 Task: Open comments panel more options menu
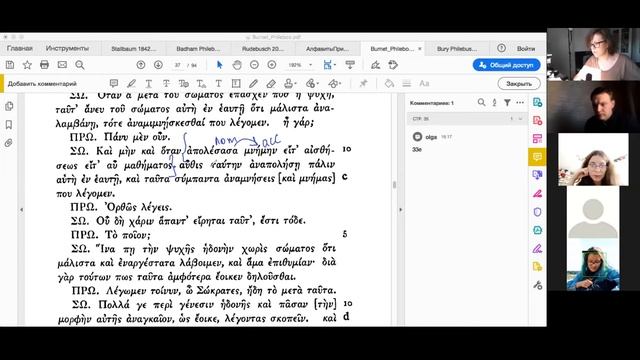pos(520,102)
